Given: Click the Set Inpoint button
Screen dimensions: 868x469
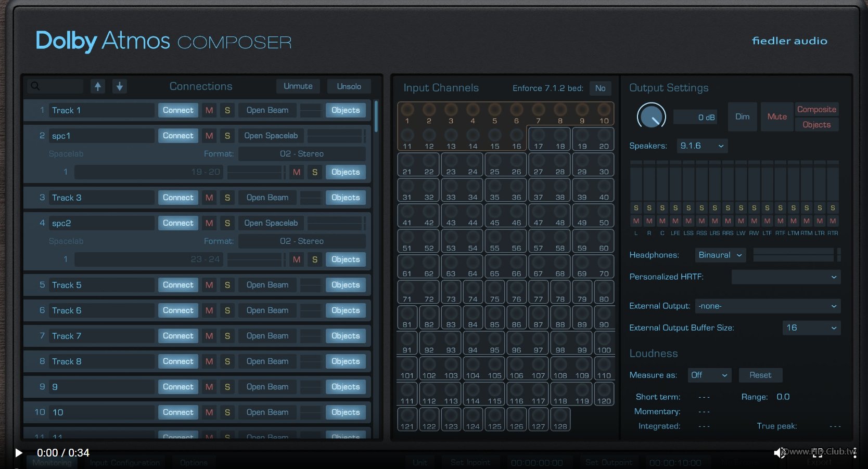Looking at the screenshot, I should click(470, 463).
